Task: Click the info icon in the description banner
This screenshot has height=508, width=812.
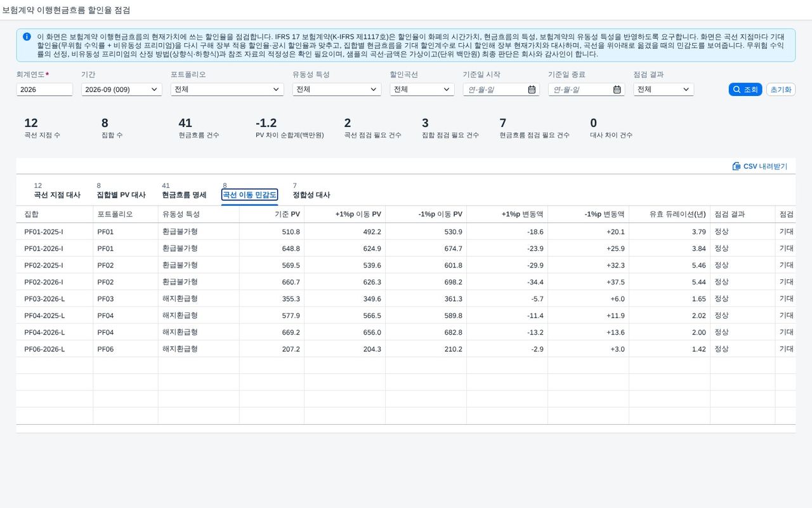Action: pyautogui.click(x=27, y=37)
